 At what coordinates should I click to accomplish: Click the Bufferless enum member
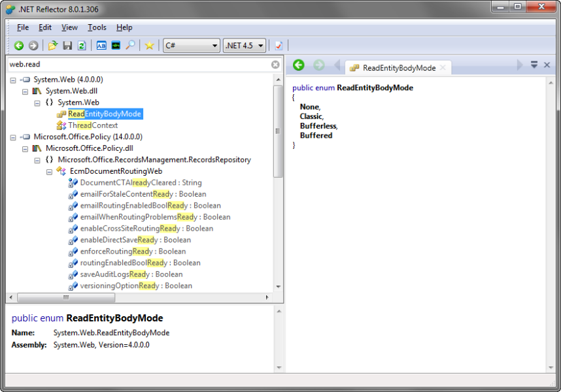318,126
